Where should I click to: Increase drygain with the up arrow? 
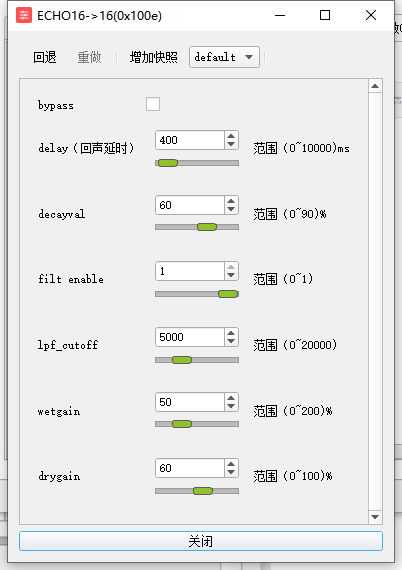pyautogui.click(x=231, y=464)
